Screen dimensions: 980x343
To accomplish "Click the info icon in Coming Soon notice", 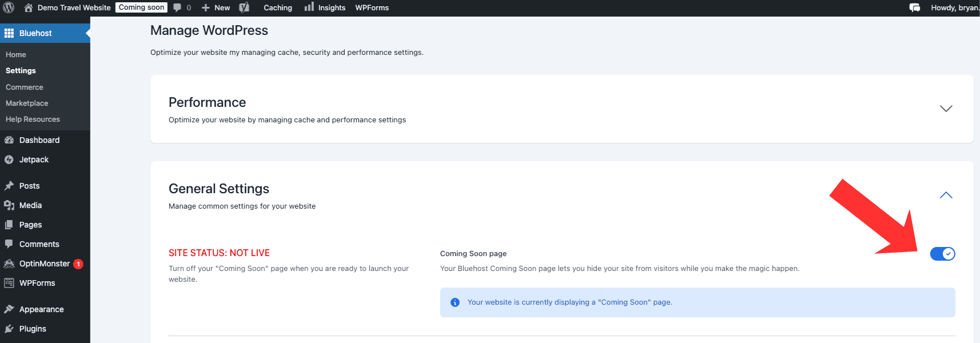I will pyautogui.click(x=455, y=302).
